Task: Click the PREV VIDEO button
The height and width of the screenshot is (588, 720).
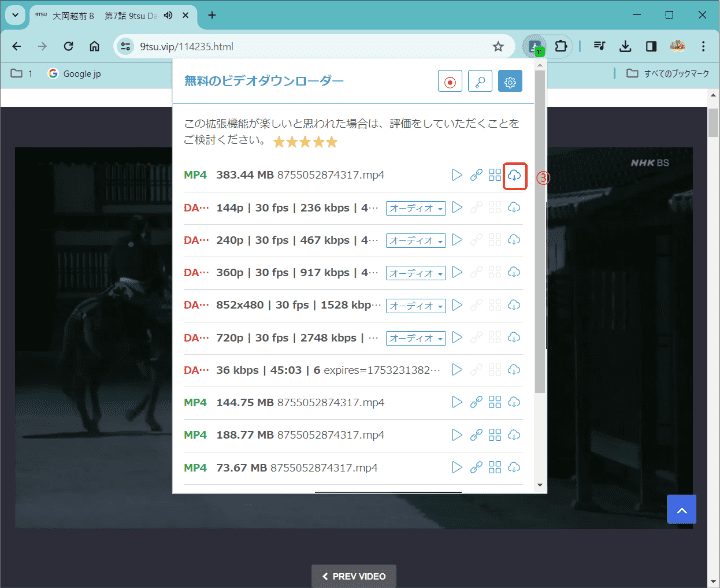Action: (x=353, y=576)
